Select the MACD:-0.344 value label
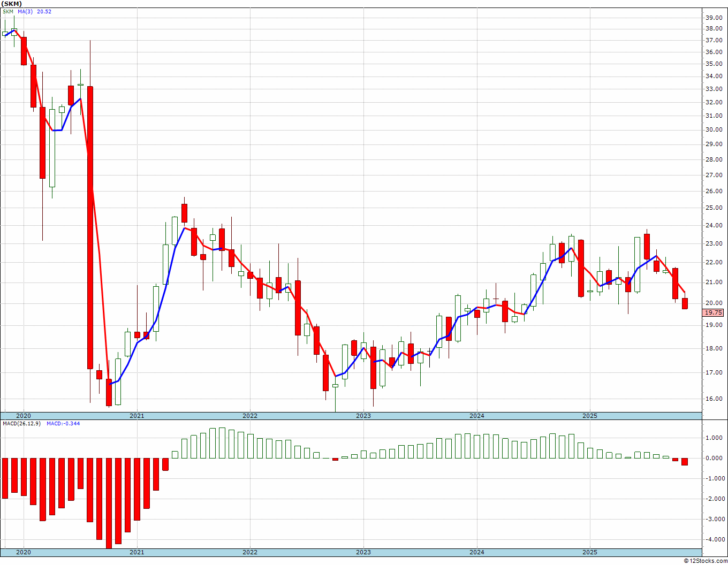728x565 pixels. coord(63,424)
